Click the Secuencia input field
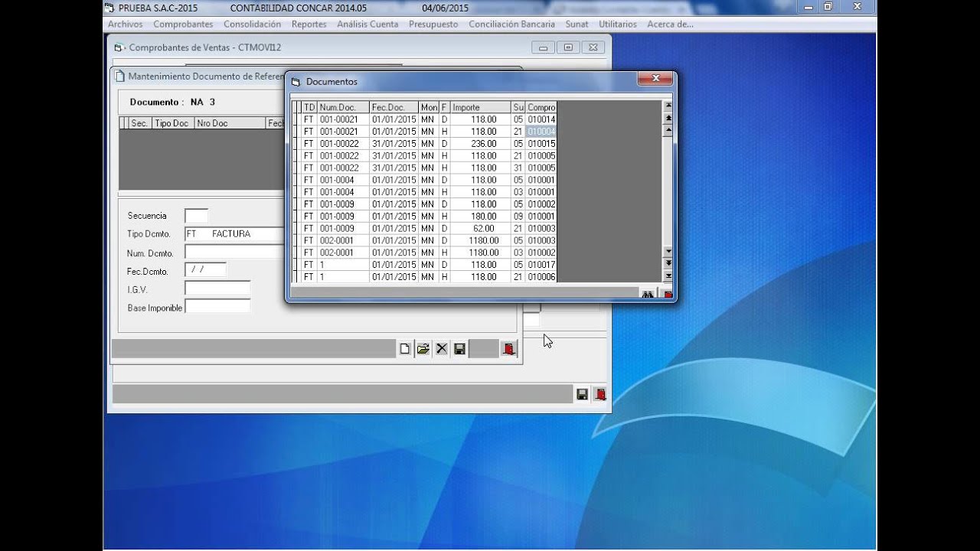This screenshot has height=551, width=980. (196, 216)
